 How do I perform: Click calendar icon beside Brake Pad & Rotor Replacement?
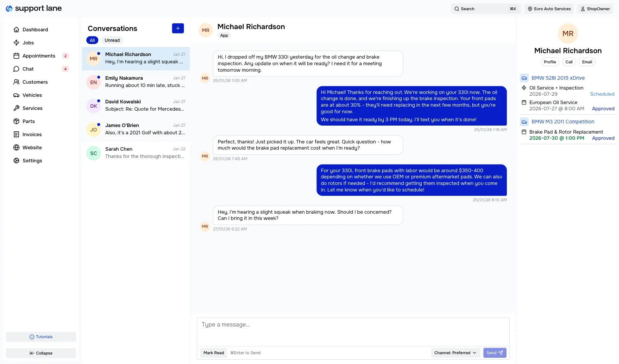[524, 132]
